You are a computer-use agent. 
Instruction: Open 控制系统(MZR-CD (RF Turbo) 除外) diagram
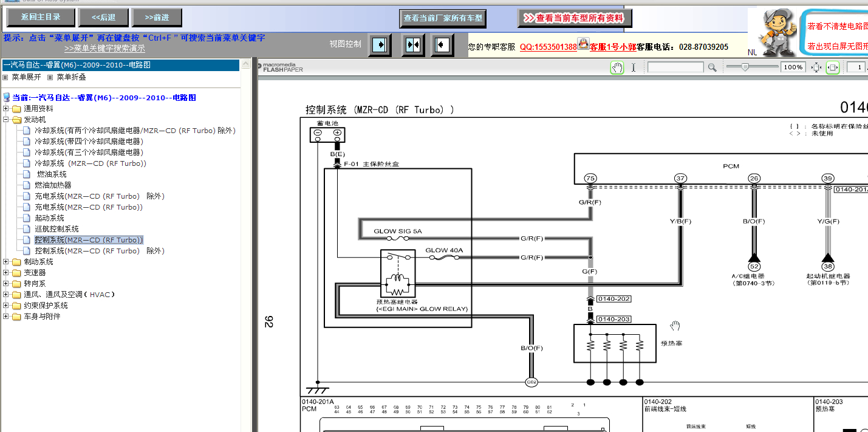click(x=100, y=251)
